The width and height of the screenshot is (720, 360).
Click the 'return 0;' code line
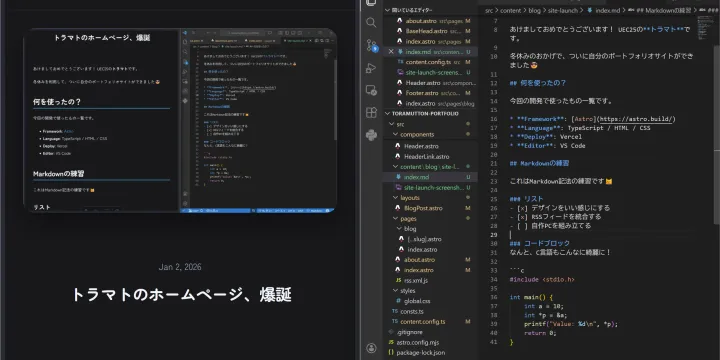(x=540, y=333)
